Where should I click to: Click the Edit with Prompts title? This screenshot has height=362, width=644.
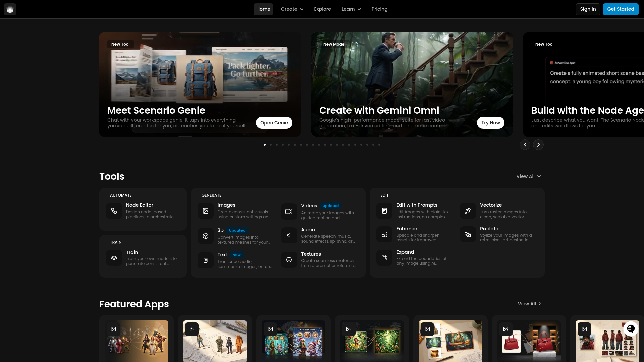[417, 205]
